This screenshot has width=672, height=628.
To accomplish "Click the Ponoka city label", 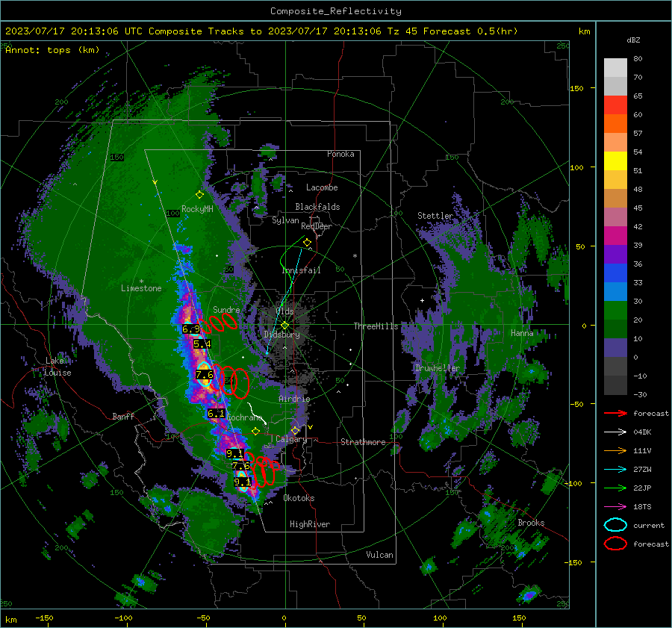I will (x=340, y=154).
